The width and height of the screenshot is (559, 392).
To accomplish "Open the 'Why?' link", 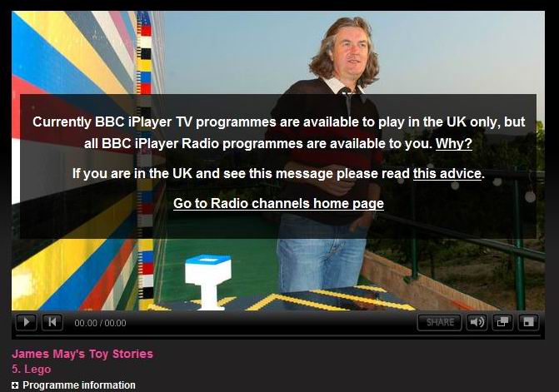I will click(454, 143).
